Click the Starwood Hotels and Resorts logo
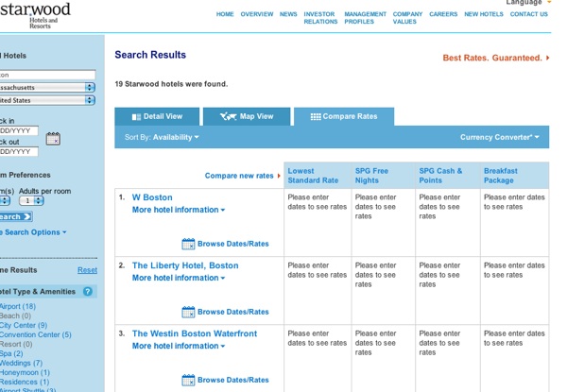Viewport: 567px width, 392px height. (x=36, y=14)
